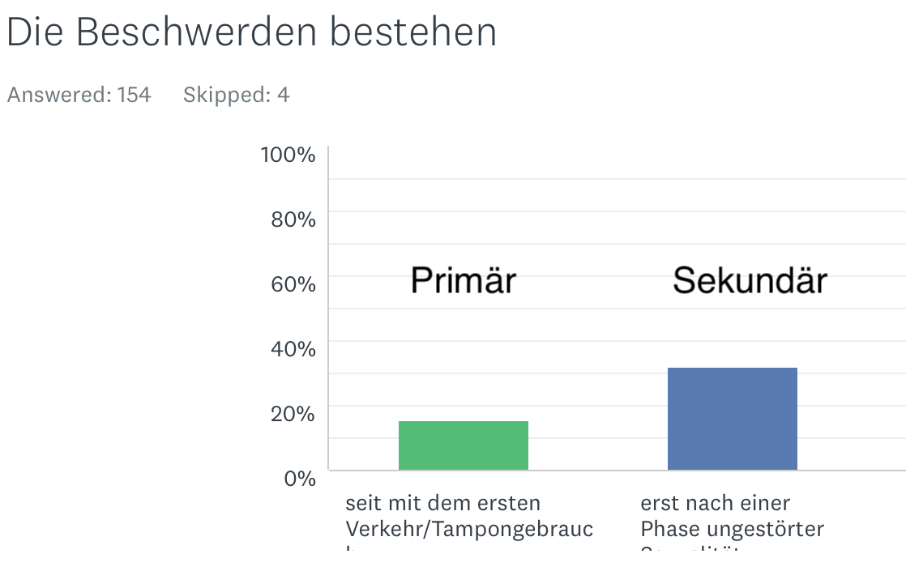The width and height of the screenshot is (906, 588).
Task: Click the 0% y-axis label
Action: point(300,478)
